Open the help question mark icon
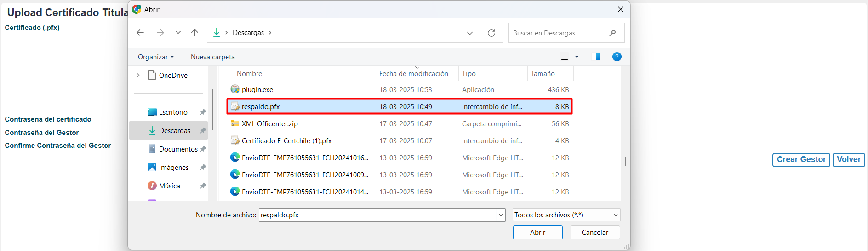Screen dimensions: 868x251 (x=617, y=57)
